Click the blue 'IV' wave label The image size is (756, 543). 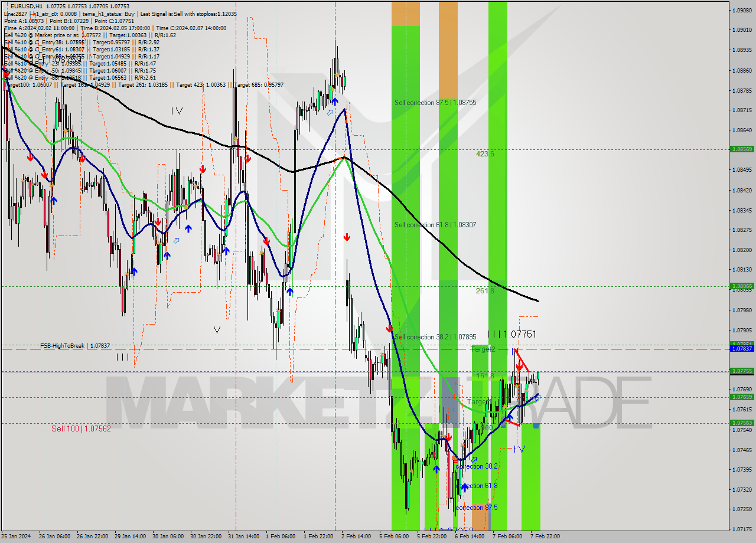(519, 449)
